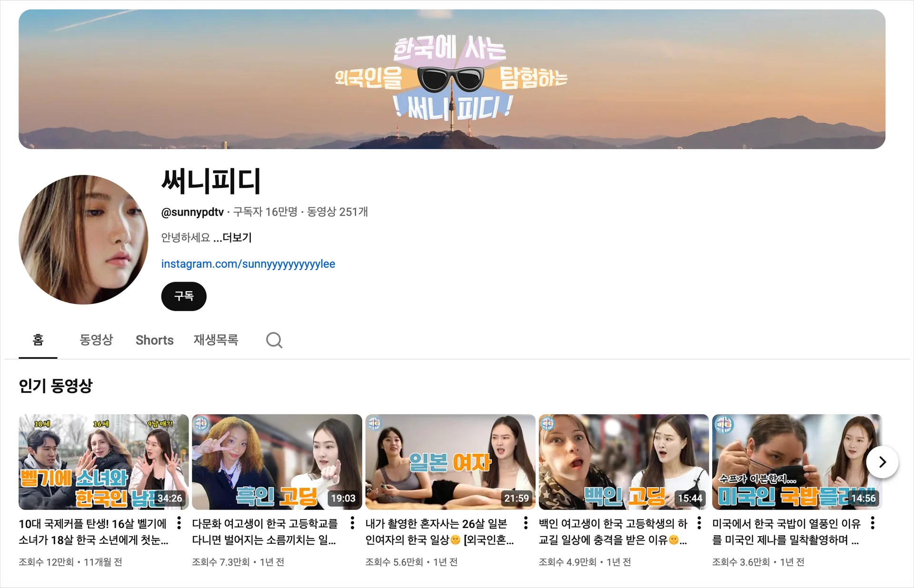Open the instagram.com/sunnyyyyyyyyyylee link
The image size is (914, 588).
point(248,264)
